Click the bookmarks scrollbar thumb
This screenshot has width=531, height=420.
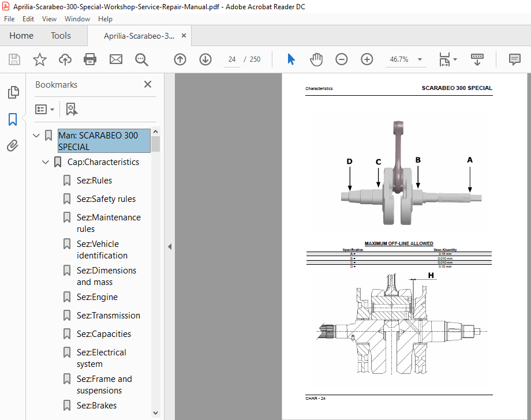pos(155,144)
